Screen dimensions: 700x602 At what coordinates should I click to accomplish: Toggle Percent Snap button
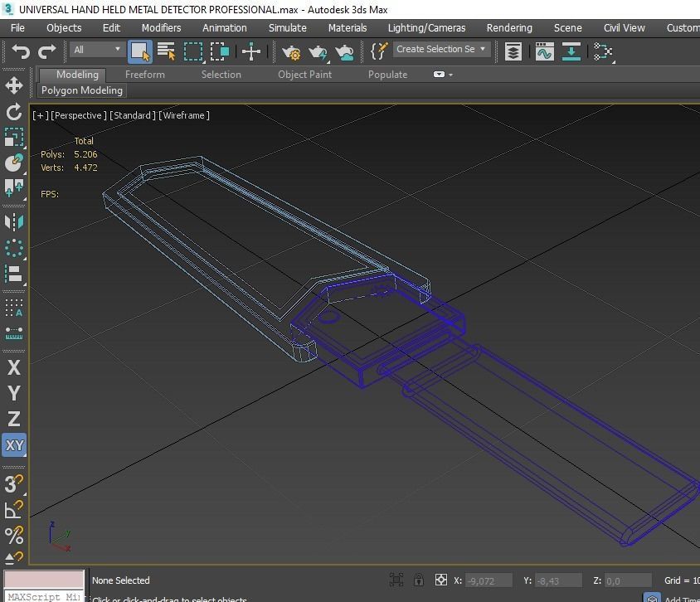[14, 536]
